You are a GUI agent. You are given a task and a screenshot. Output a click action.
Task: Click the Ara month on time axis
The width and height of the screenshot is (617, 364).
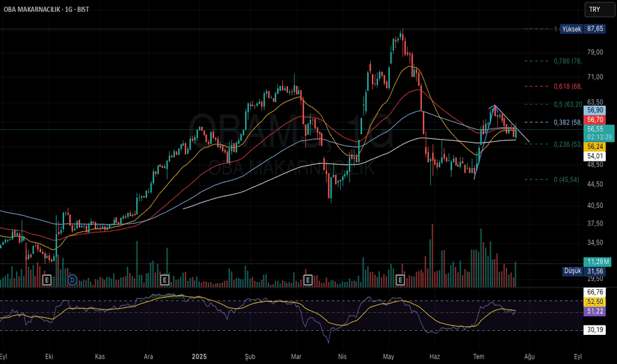(x=148, y=357)
